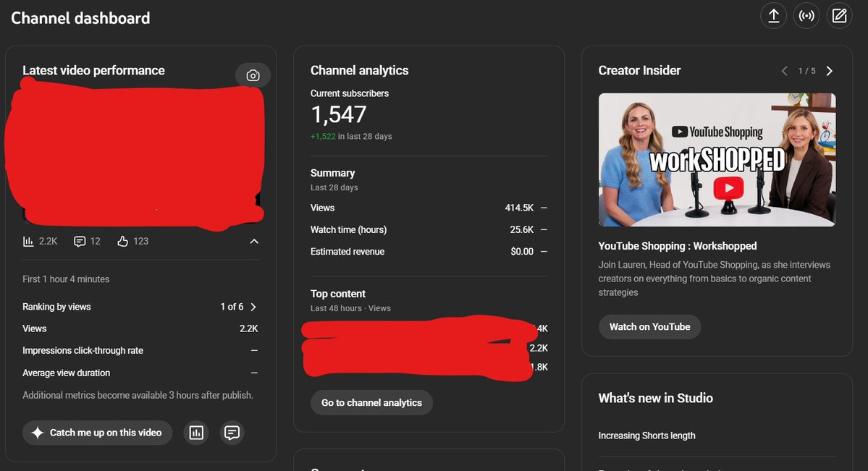Click the First 1 hour 4 minutes label

pos(66,279)
